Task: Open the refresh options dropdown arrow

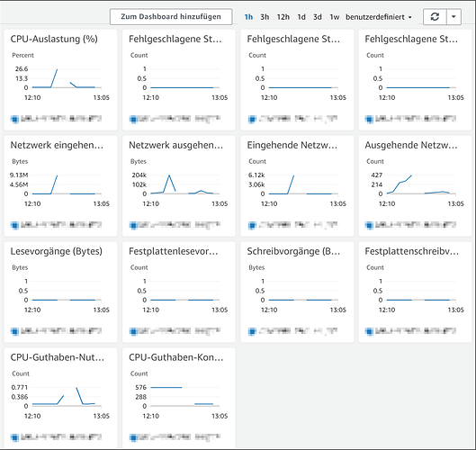Action: coord(454,17)
